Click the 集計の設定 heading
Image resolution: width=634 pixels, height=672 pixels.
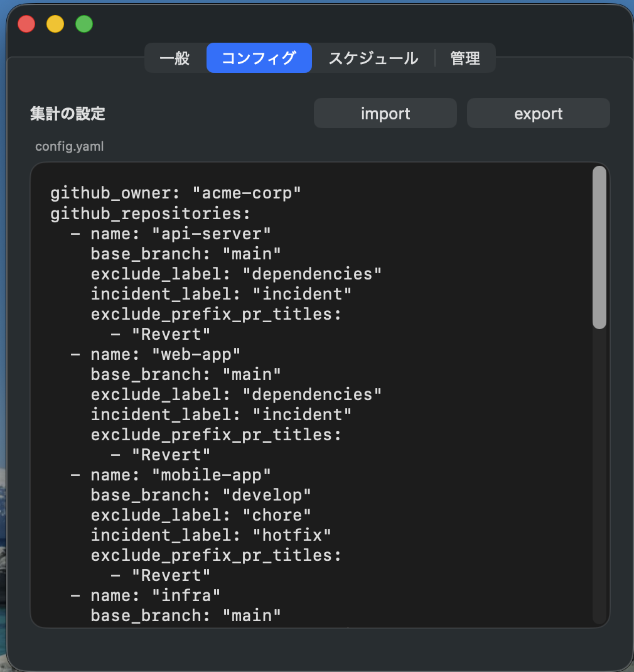67,114
